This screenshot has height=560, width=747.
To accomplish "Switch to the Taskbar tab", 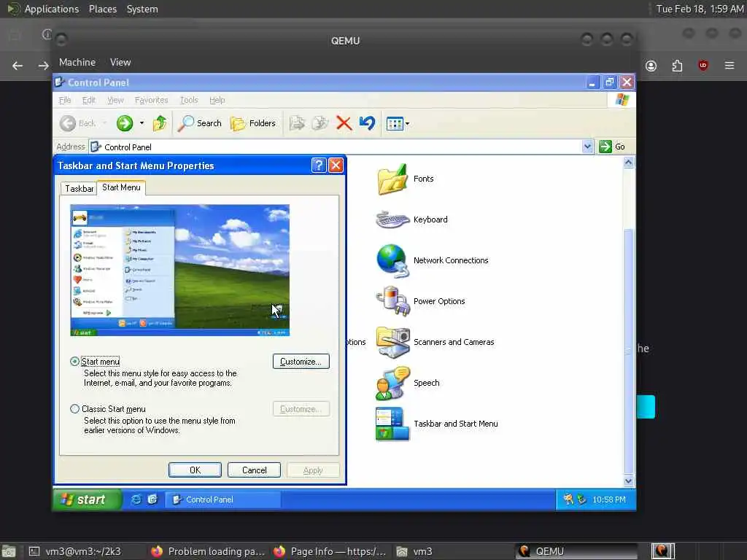I will point(79,189).
